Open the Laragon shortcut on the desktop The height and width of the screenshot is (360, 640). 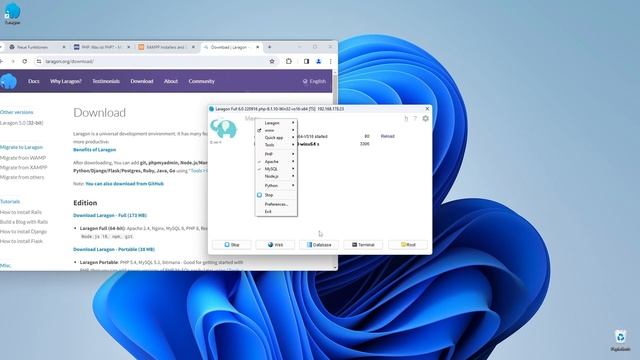coord(12,13)
